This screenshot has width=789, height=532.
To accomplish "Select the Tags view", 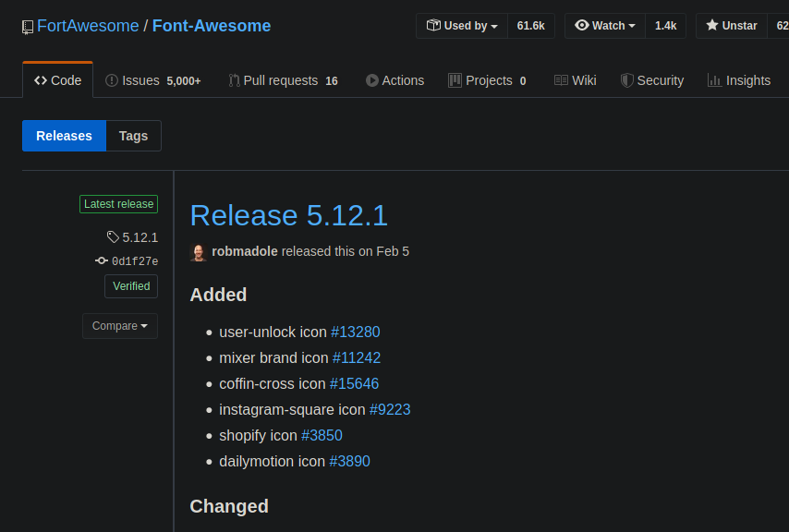I will click(x=133, y=135).
